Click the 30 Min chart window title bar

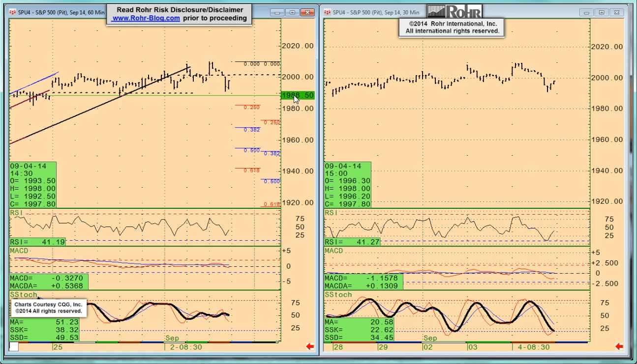pos(492,12)
